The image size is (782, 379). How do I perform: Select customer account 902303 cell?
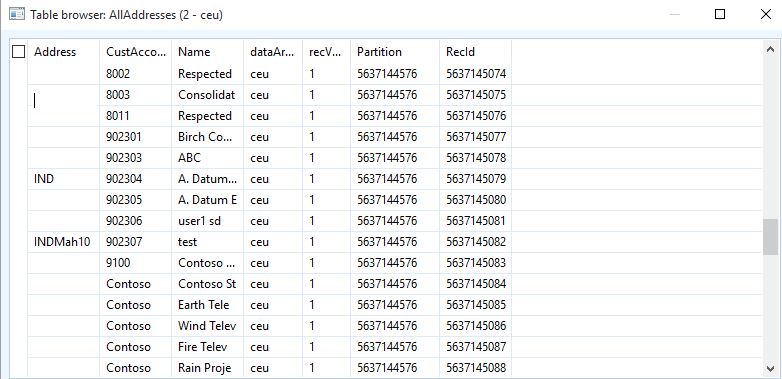[x=136, y=158]
